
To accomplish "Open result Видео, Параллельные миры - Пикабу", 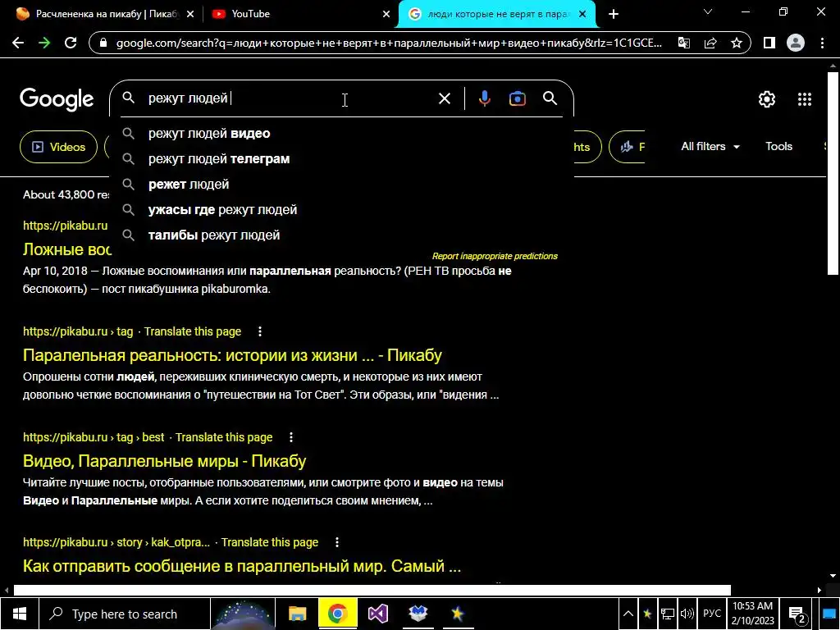I will (x=164, y=461).
